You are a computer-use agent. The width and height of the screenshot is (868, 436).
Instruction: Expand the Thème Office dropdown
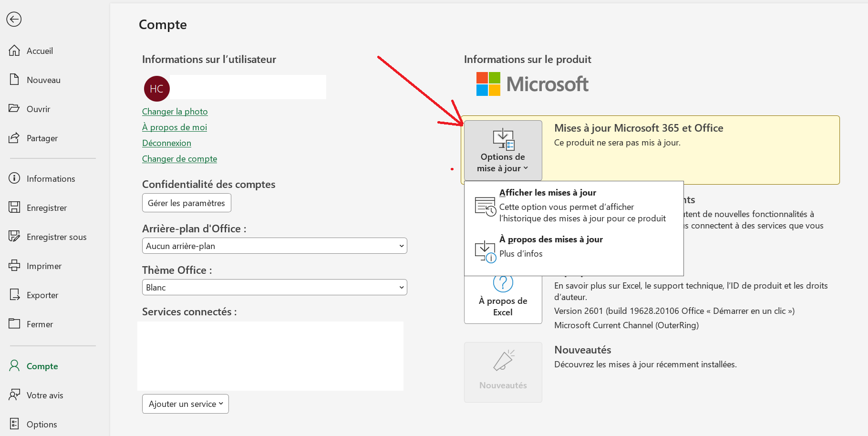point(275,287)
